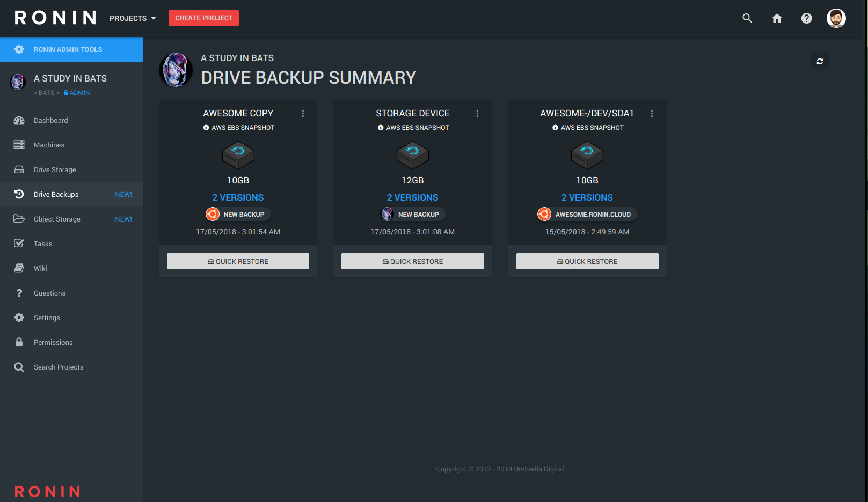Open Awesome Copy card options menu
The width and height of the screenshot is (868, 502).
tap(303, 114)
